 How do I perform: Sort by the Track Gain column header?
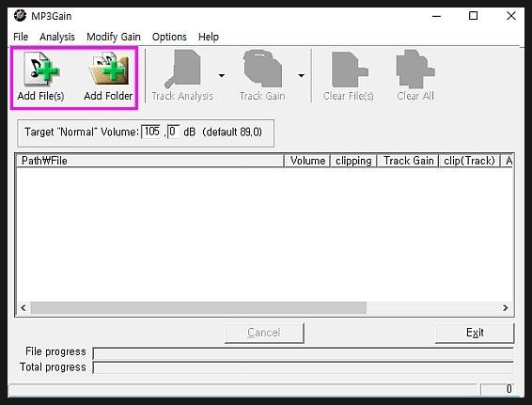click(408, 161)
